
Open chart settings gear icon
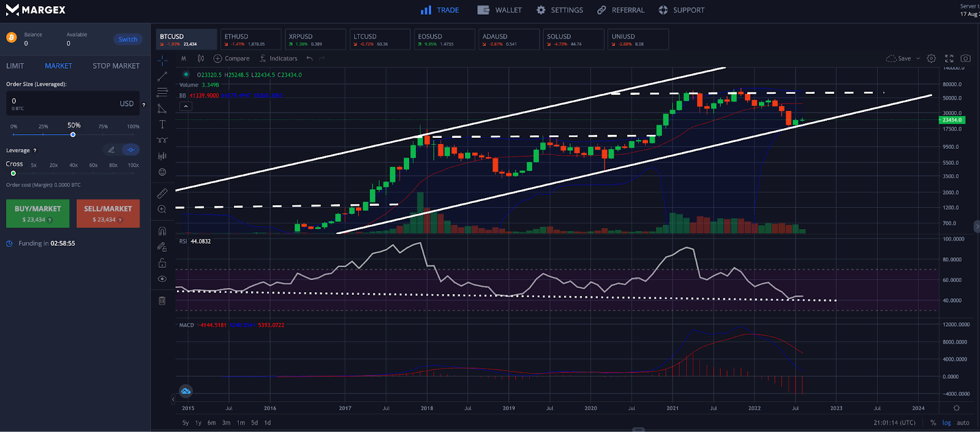pyautogui.click(x=931, y=58)
